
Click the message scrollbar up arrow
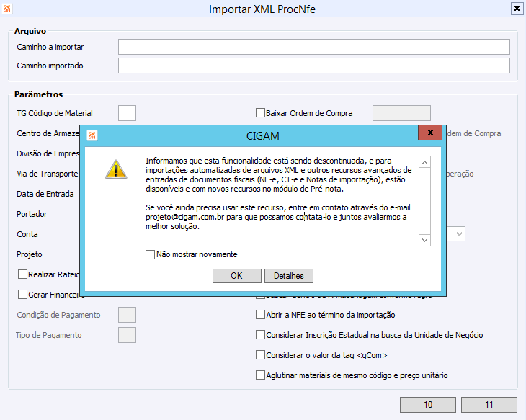424,163
